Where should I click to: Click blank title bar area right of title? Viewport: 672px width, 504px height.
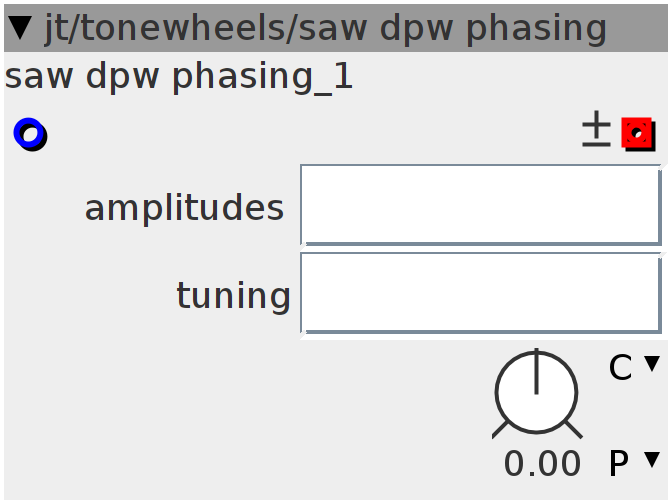(x=638, y=29)
